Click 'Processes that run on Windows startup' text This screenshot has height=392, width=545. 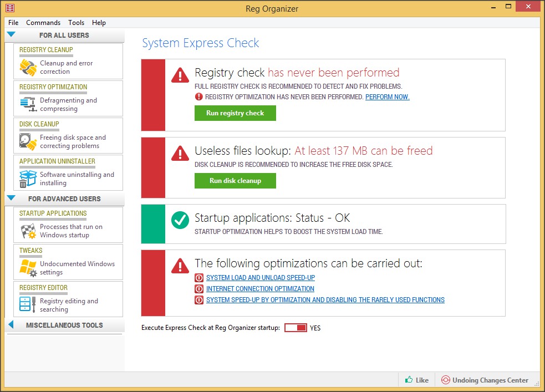pos(72,231)
